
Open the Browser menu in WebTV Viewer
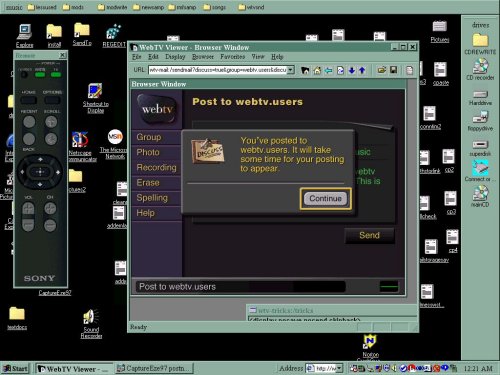click(203, 57)
